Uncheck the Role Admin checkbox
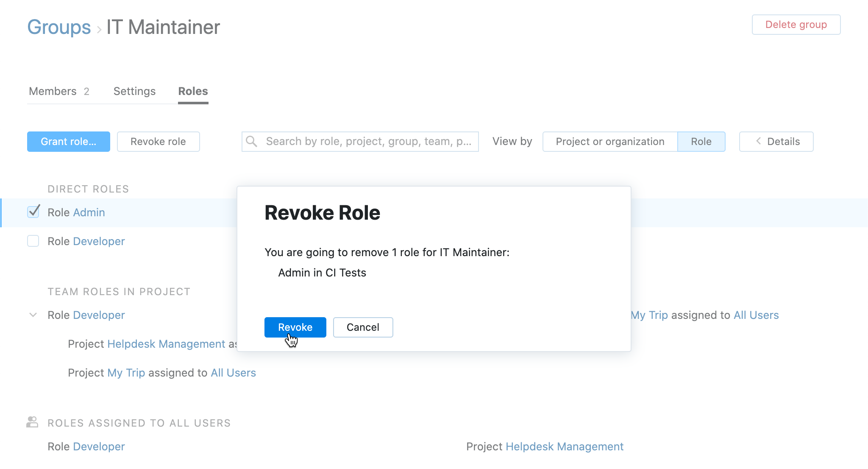 coord(33,212)
